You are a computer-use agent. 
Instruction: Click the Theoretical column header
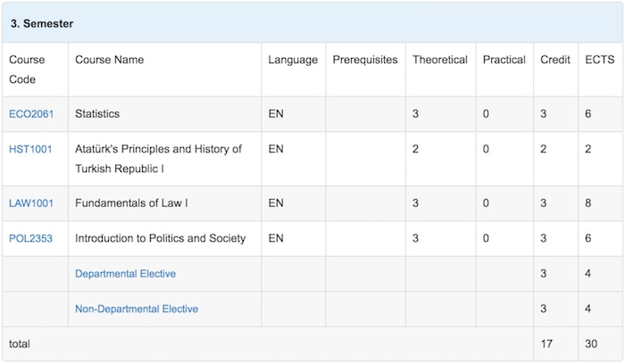point(440,60)
